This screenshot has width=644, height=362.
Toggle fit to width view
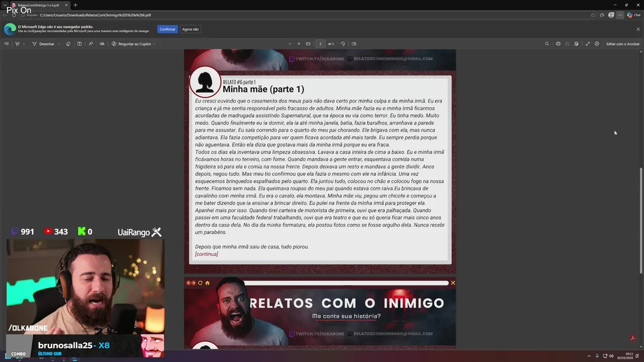coord(308,44)
